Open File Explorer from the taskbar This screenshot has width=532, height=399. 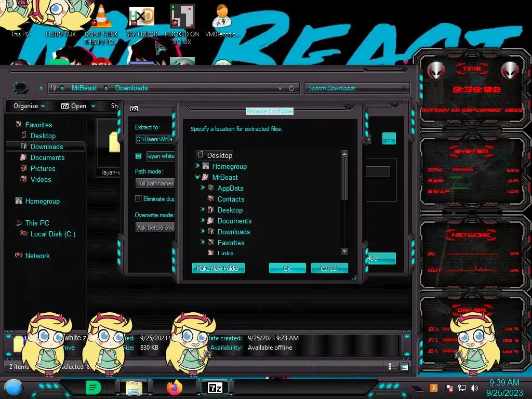[x=134, y=388]
